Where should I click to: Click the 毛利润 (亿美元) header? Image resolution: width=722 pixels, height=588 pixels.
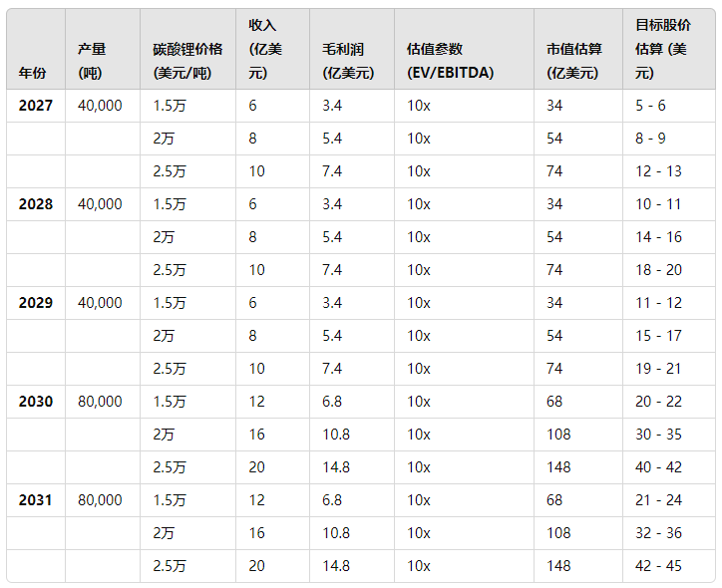click(x=348, y=61)
